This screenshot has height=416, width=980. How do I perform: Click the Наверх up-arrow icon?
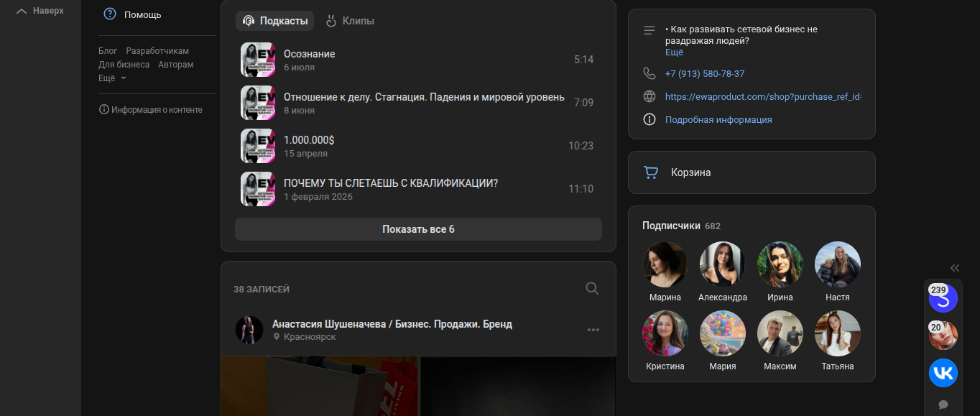pyautogui.click(x=22, y=11)
